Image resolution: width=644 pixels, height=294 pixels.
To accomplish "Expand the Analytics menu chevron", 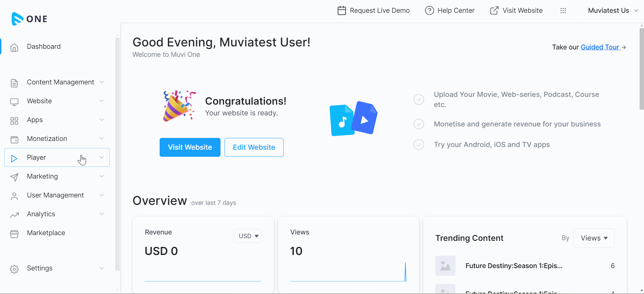I will click(102, 214).
